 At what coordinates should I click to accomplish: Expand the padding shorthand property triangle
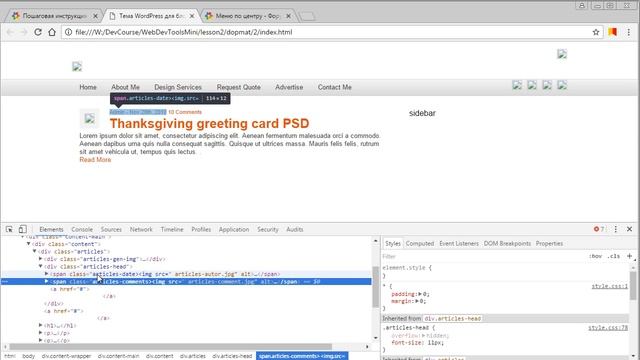[420, 294]
